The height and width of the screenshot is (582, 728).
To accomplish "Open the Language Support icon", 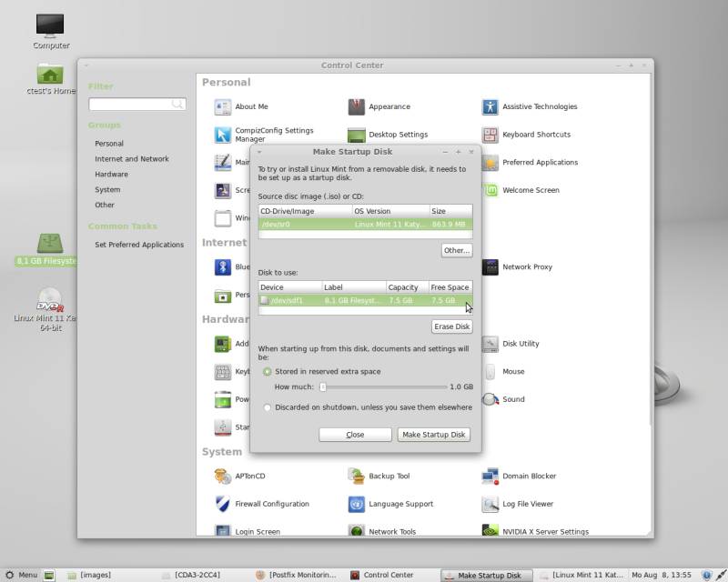I will [x=357, y=504].
